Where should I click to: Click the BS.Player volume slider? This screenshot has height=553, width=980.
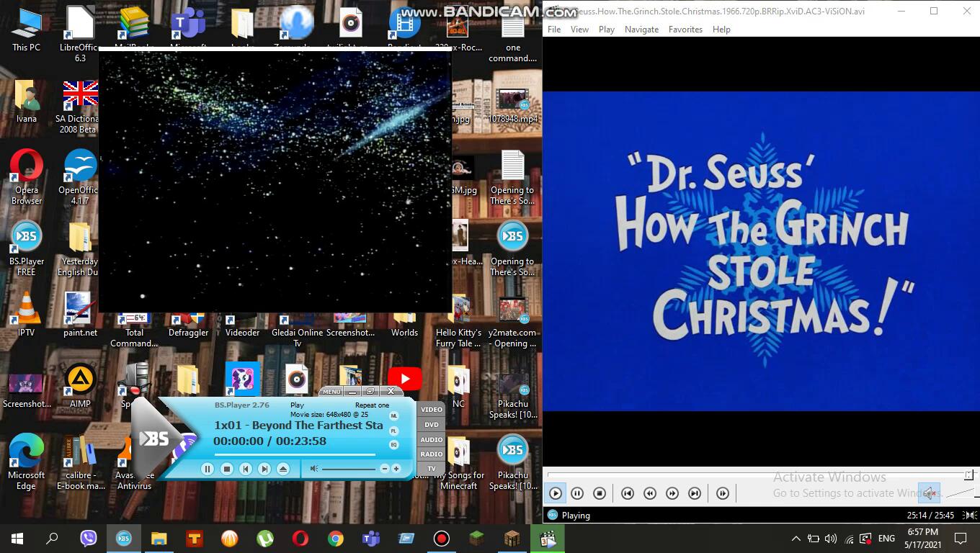[x=349, y=469]
